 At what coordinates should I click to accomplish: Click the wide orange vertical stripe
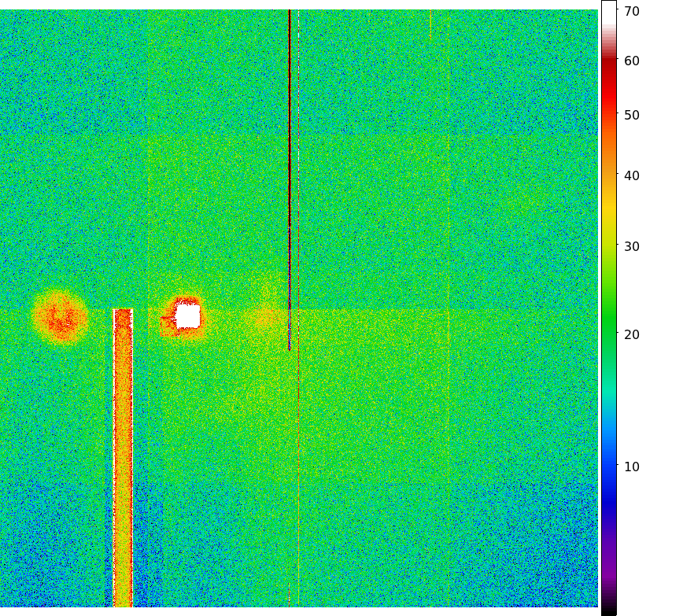click(x=123, y=456)
